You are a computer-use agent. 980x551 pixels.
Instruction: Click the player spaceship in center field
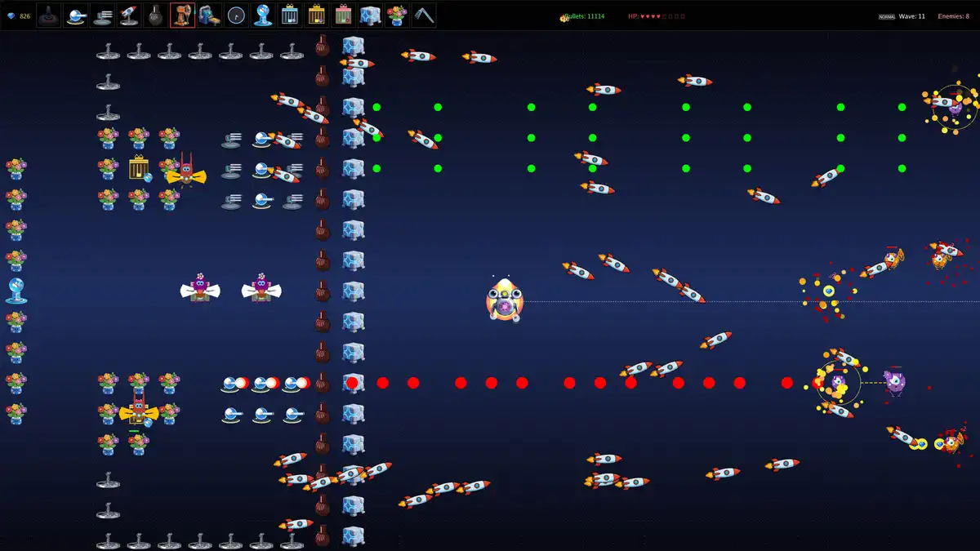tap(504, 300)
